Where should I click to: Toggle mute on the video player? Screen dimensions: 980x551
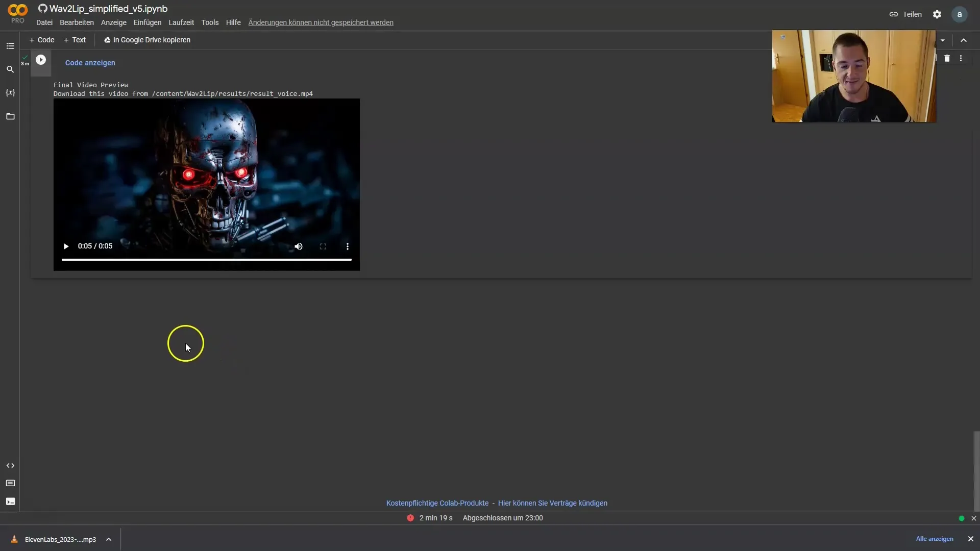298,245
